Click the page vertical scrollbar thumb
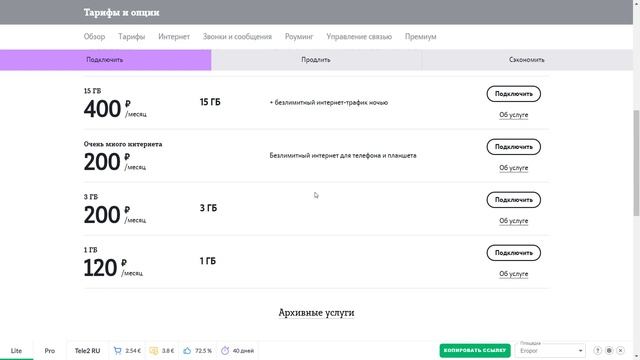The height and width of the screenshot is (360, 640). pos(636,163)
